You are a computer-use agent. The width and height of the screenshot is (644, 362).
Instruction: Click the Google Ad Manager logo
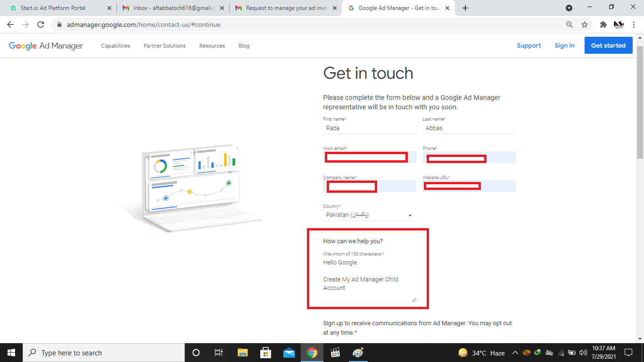[46, 46]
